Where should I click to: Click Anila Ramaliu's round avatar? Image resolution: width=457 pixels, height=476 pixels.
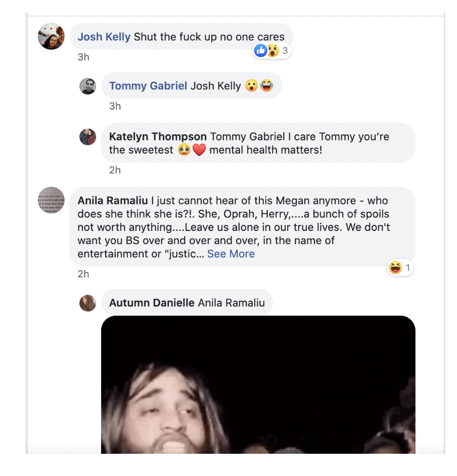(51, 200)
